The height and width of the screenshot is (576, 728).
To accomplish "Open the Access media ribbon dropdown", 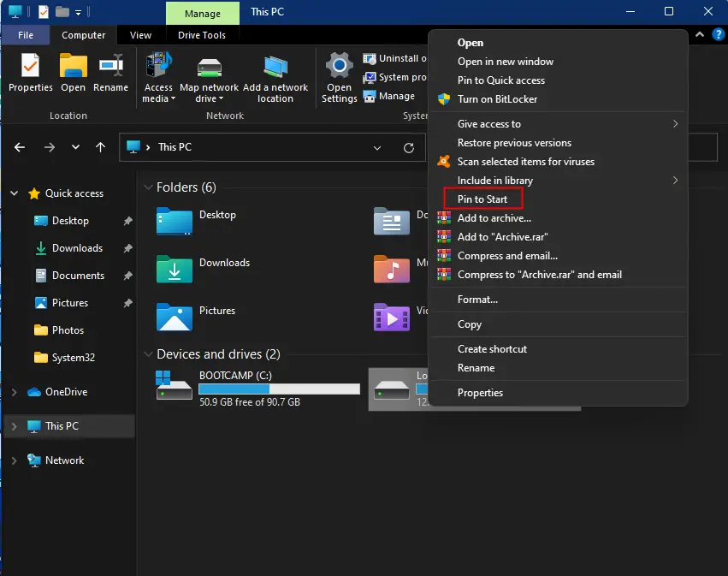I will pyautogui.click(x=158, y=78).
